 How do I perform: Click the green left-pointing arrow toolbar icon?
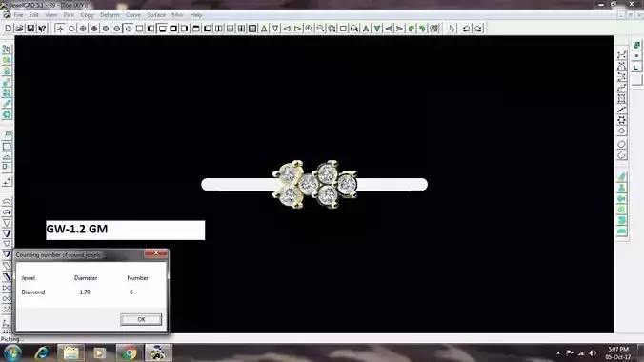coord(389,29)
